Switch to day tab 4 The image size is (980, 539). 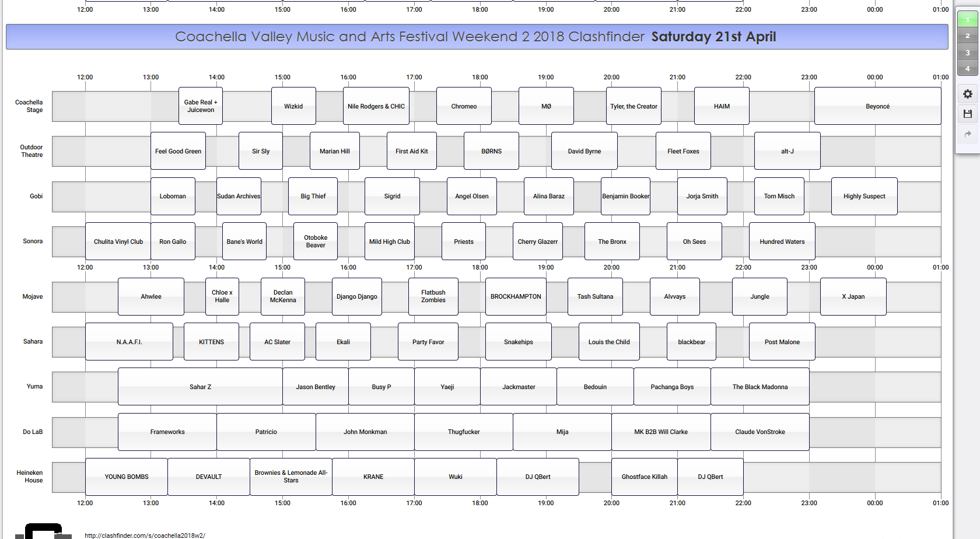point(968,68)
